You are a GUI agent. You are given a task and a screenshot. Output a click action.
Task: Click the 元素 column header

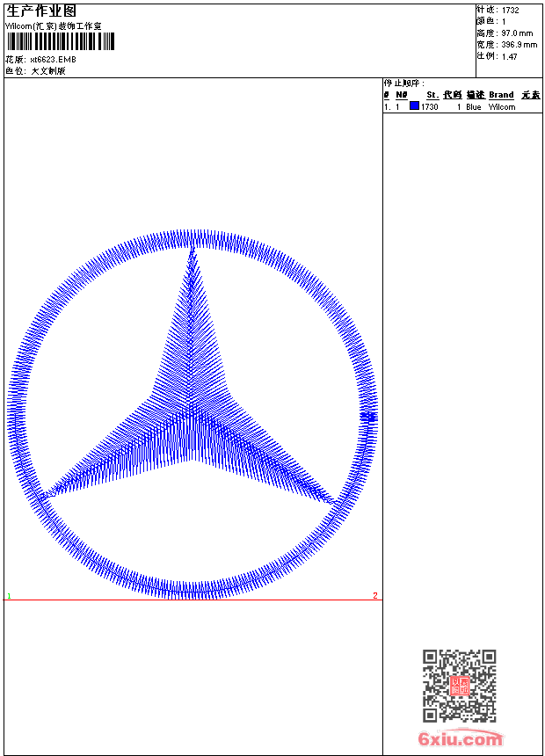530,95
